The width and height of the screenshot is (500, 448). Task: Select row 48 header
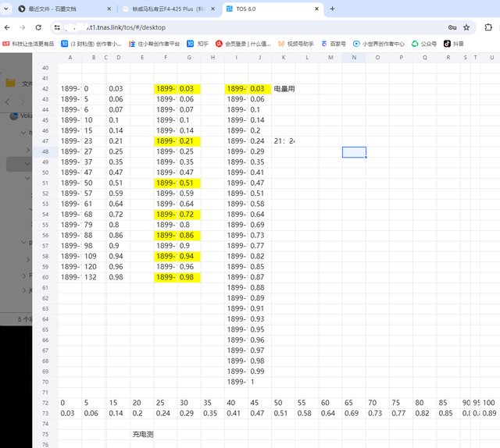point(45,151)
